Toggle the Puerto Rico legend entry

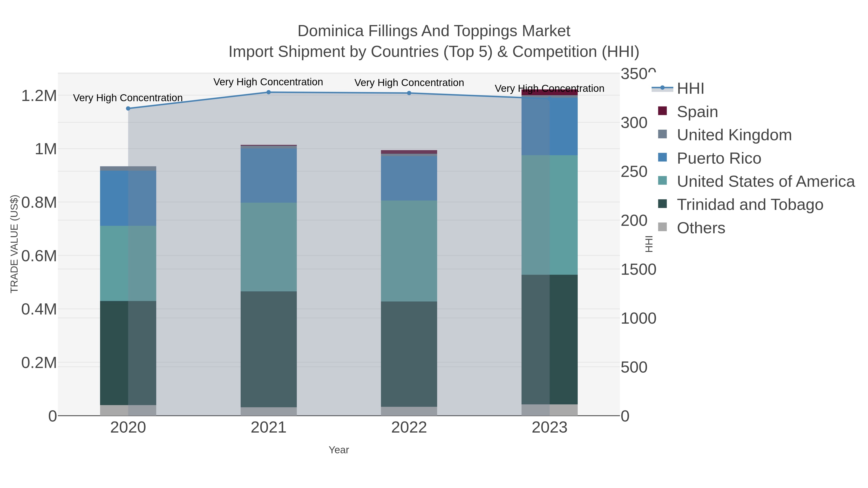pos(709,158)
